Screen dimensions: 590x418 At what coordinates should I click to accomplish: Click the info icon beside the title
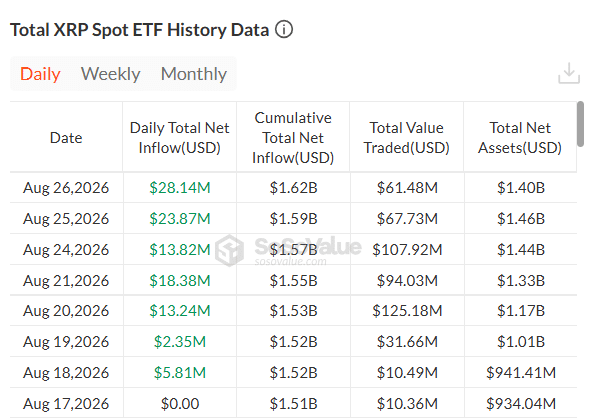tap(284, 29)
